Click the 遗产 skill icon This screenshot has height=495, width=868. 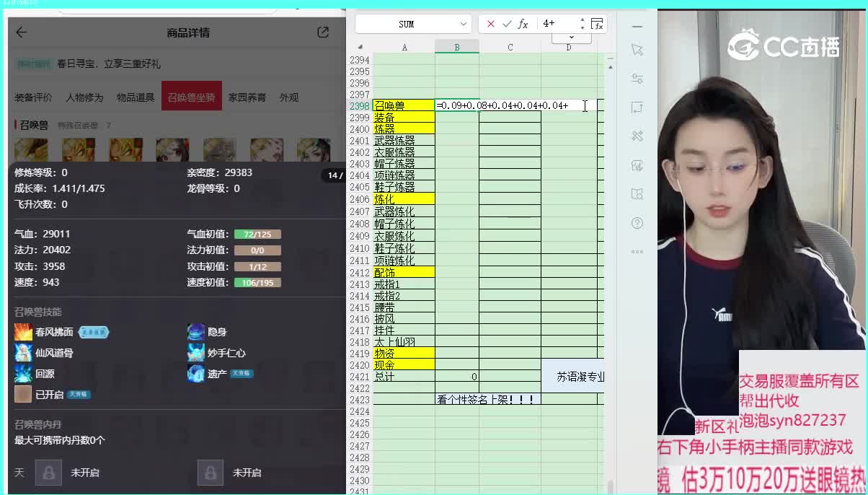point(196,374)
